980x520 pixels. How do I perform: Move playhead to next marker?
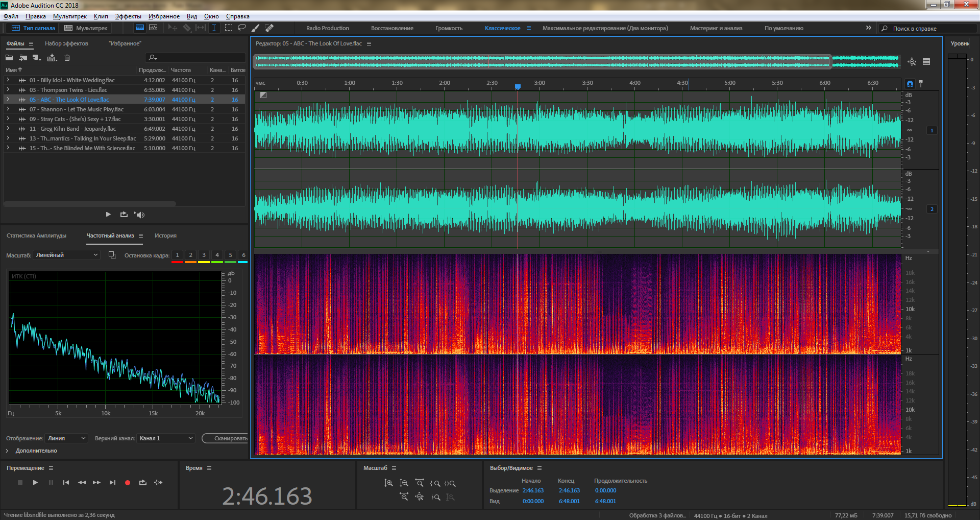click(112, 482)
